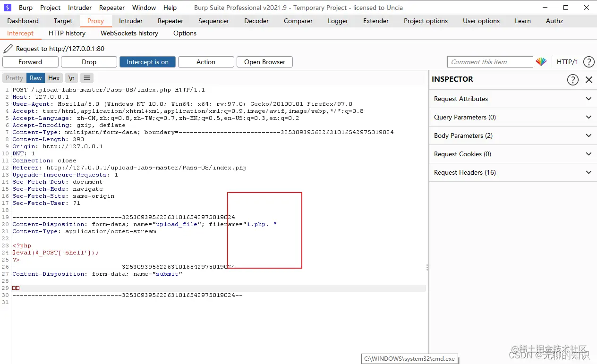This screenshot has height=364, width=597.
Task: Click the Content-Type: application/octet-stream line
Action: (x=84, y=231)
